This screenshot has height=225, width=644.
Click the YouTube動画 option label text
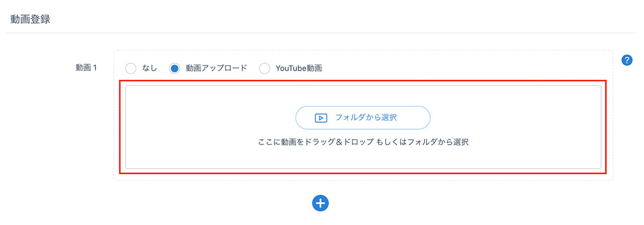[x=298, y=69]
